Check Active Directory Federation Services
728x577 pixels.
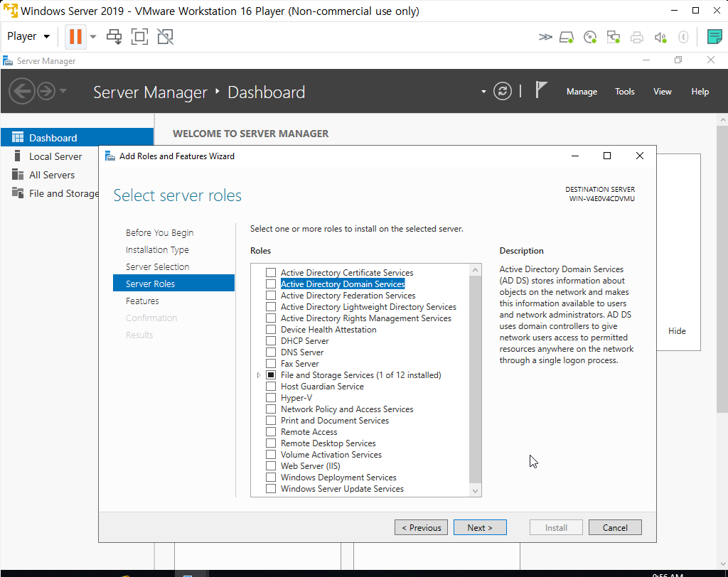click(x=271, y=295)
